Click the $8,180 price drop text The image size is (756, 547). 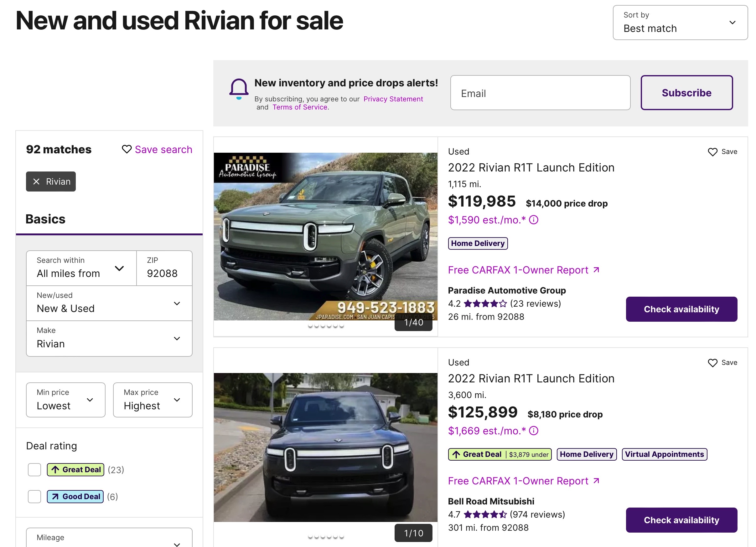[x=565, y=414]
